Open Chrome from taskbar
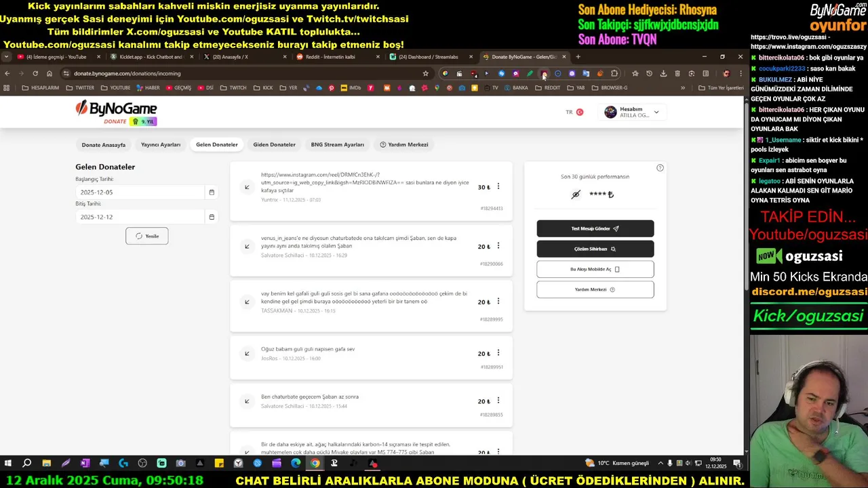The width and height of the screenshot is (868, 488). point(315,464)
